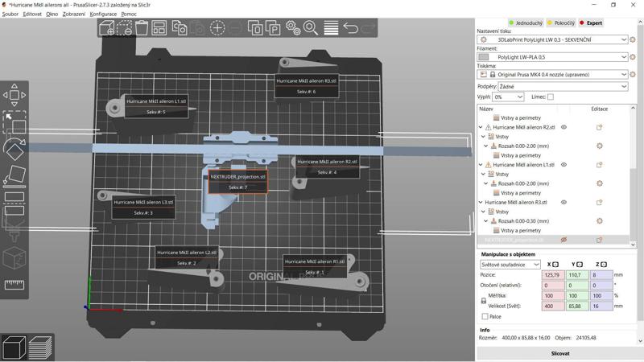Click the Velikost Z size input field

click(x=601, y=306)
